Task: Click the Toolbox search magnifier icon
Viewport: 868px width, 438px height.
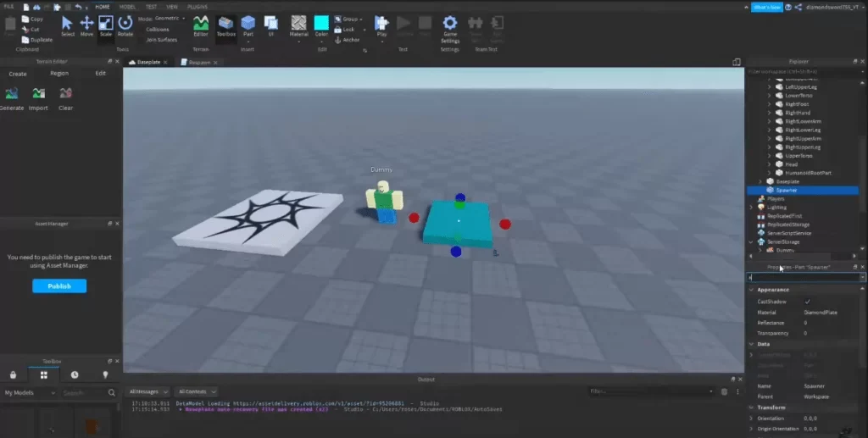Action: click(x=112, y=392)
